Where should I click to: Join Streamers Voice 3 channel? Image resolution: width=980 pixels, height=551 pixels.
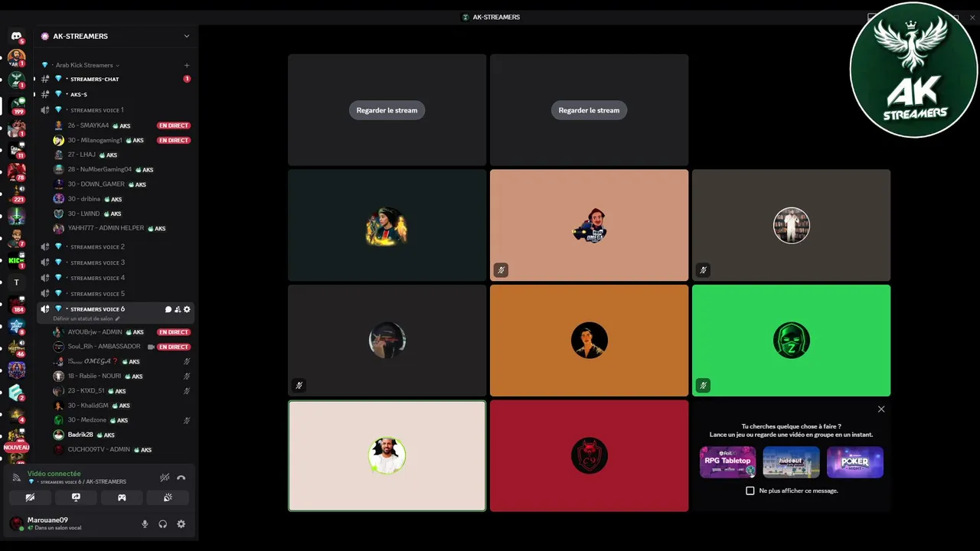[x=115, y=262]
